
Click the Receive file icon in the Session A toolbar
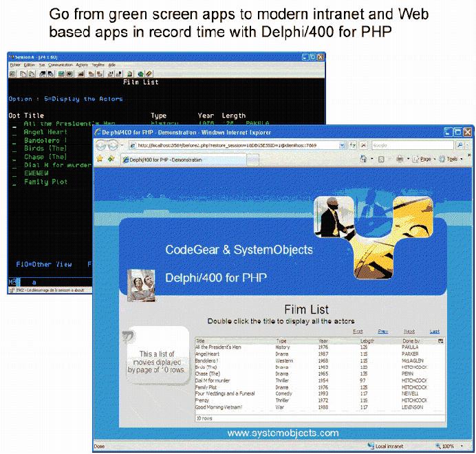click(x=50, y=74)
